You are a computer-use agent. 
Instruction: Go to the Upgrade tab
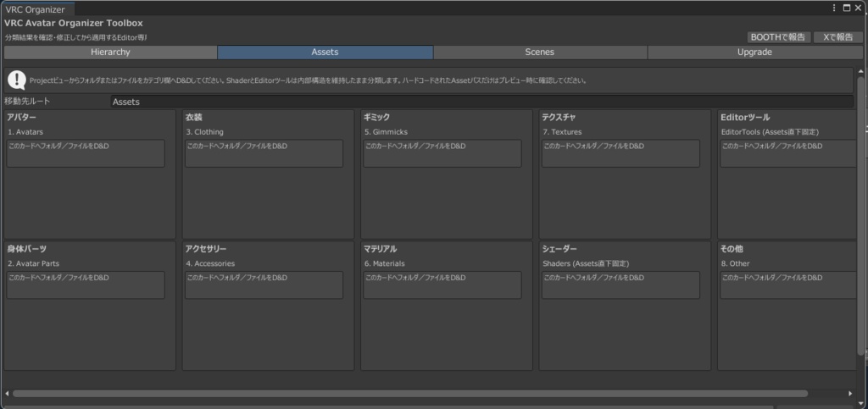(x=754, y=52)
